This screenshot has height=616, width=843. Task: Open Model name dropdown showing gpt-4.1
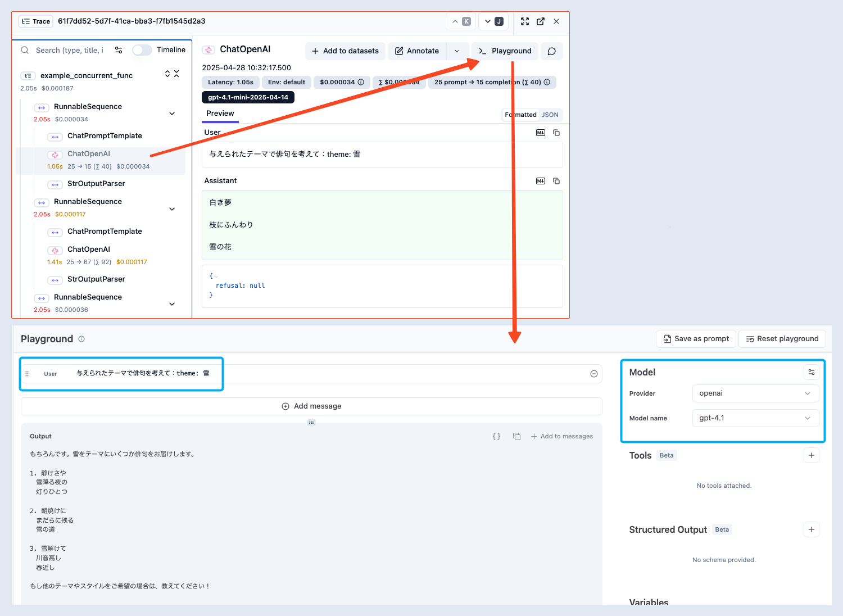pyautogui.click(x=755, y=418)
